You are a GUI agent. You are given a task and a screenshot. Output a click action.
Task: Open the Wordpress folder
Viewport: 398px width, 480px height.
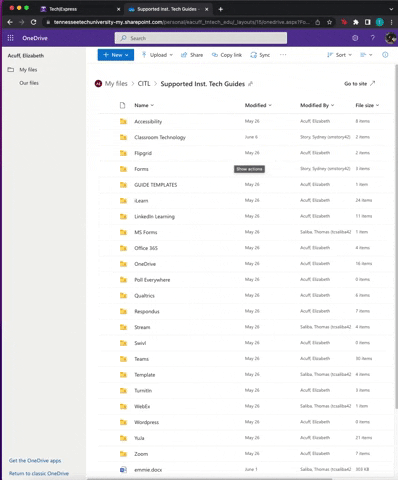[146, 422]
